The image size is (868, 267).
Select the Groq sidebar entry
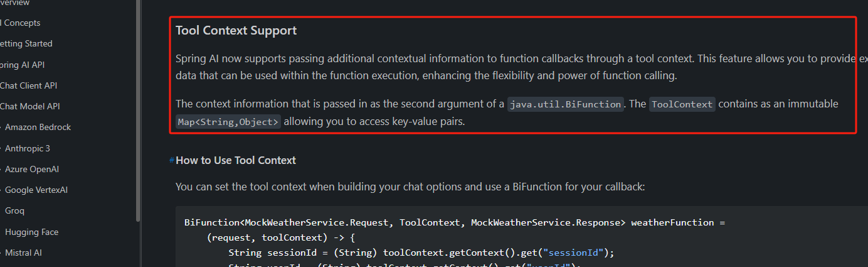15,210
